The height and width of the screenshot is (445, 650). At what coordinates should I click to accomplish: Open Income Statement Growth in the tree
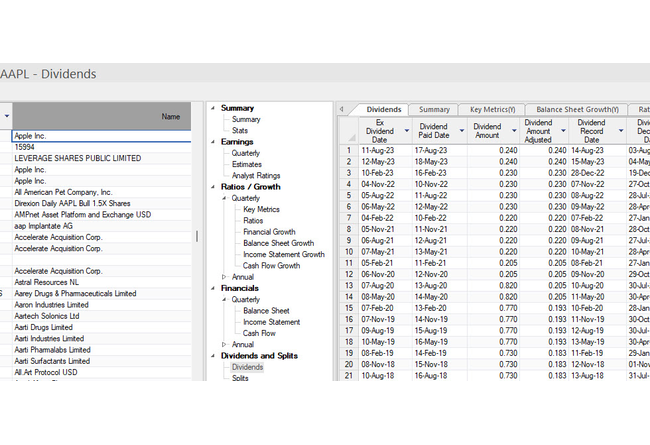point(284,254)
